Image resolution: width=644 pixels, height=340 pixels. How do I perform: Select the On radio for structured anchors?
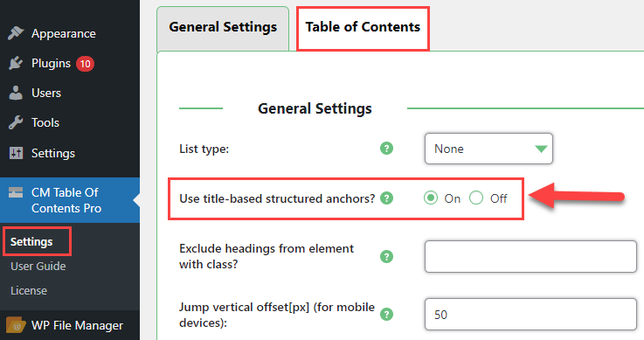pyautogui.click(x=431, y=198)
